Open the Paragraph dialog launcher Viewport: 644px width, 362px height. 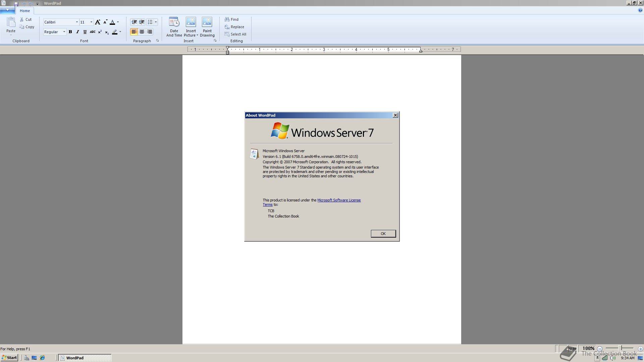[157, 41]
